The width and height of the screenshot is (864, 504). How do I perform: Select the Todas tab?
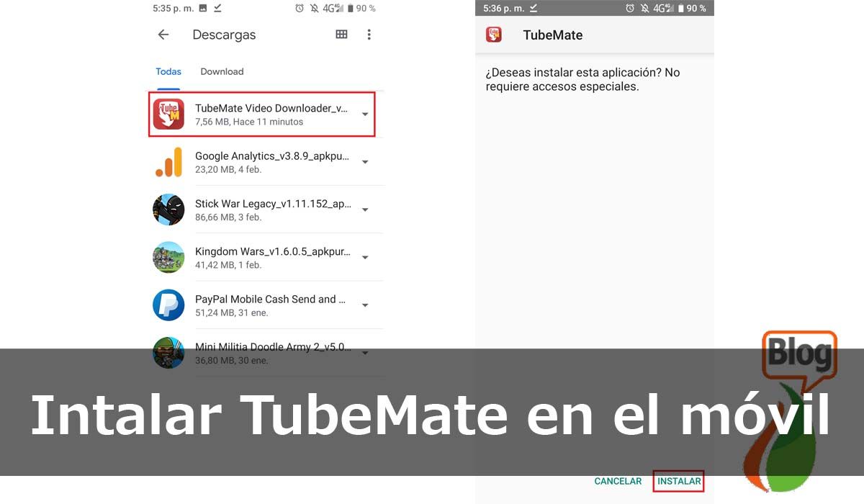[x=168, y=71]
